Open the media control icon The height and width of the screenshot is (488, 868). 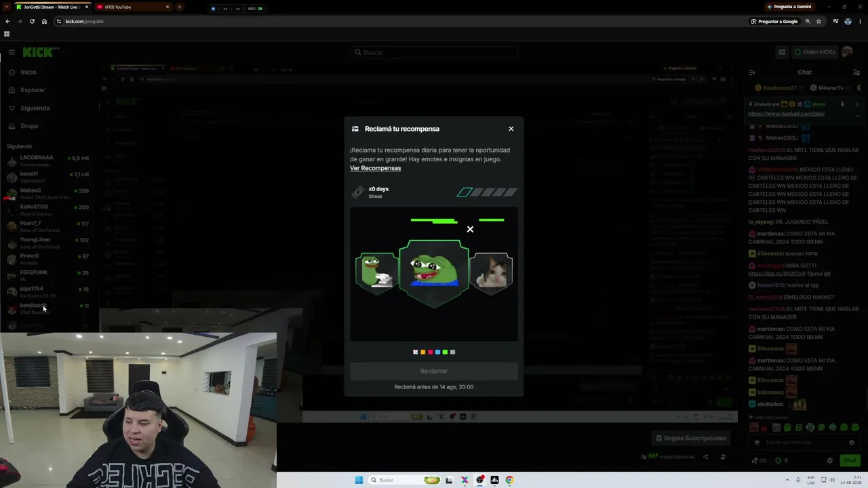click(x=835, y=21)
